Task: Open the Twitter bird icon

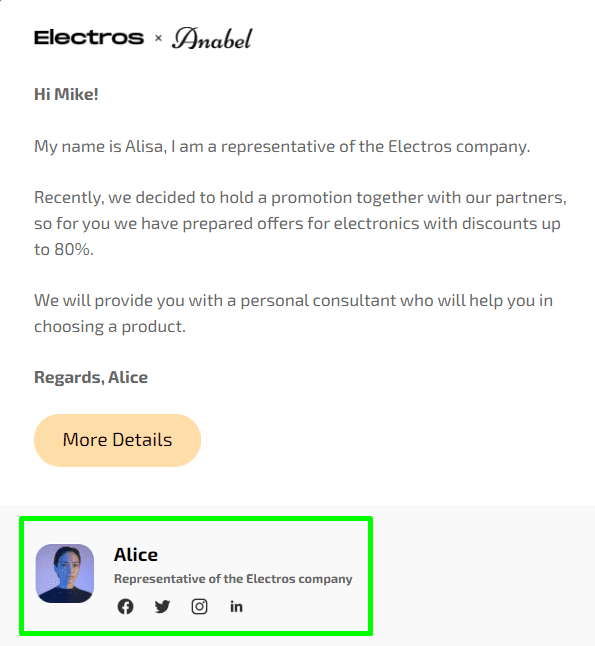Action: click(162, 606)
